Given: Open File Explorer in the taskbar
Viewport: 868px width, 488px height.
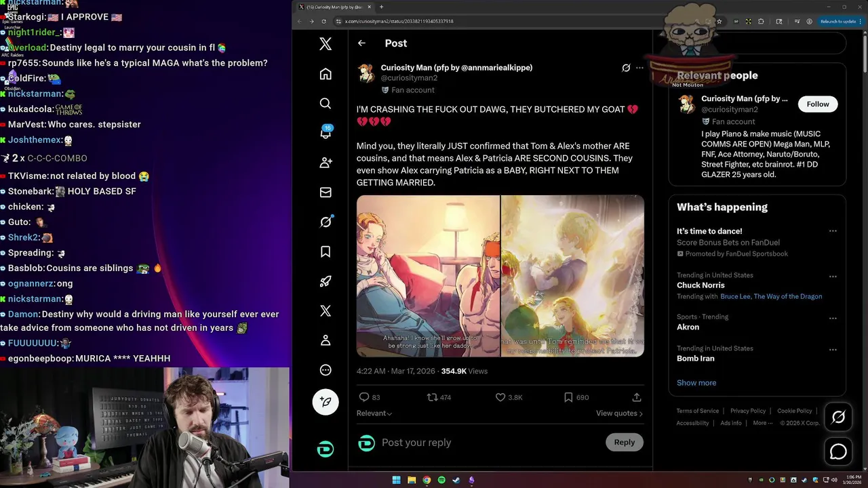Looking at the screenshot, I should point(412,480).
